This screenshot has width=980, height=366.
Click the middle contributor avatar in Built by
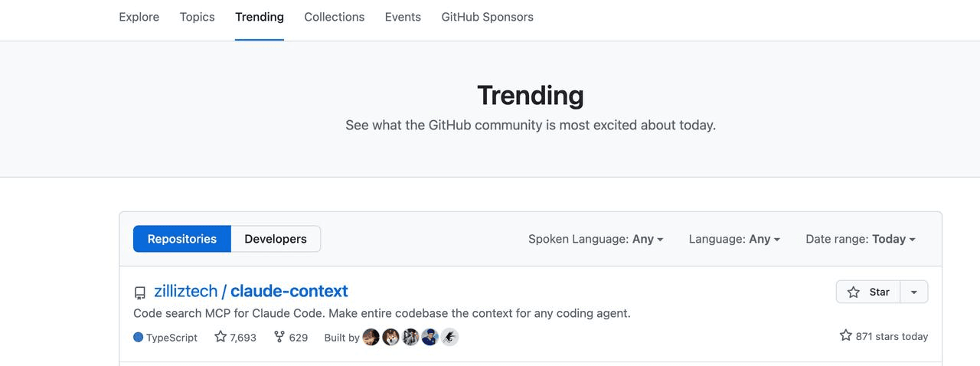coord(411,337)
